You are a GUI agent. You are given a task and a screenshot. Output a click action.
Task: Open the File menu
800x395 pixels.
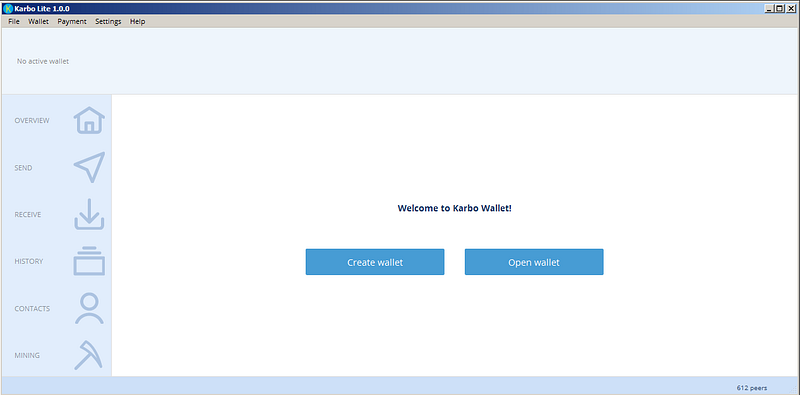14,21
